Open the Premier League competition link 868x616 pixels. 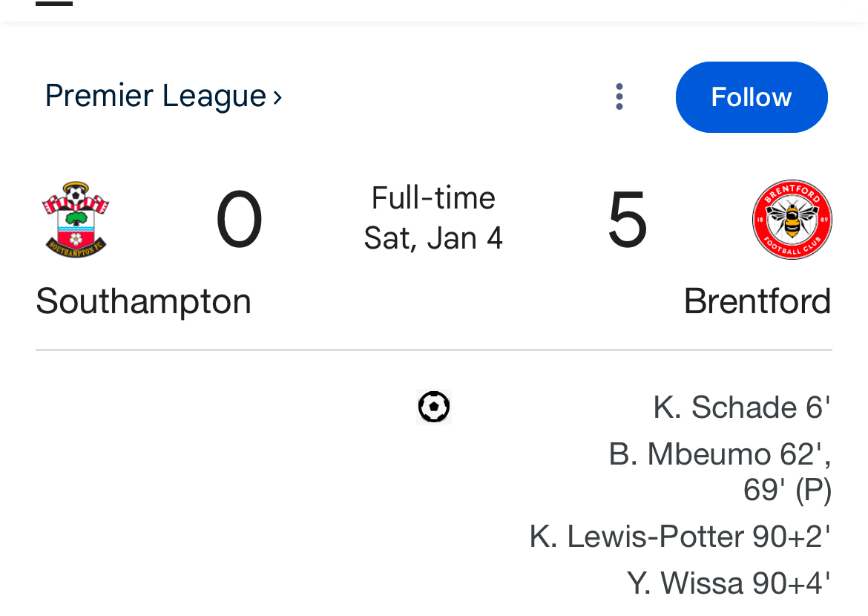pos(155,96)
